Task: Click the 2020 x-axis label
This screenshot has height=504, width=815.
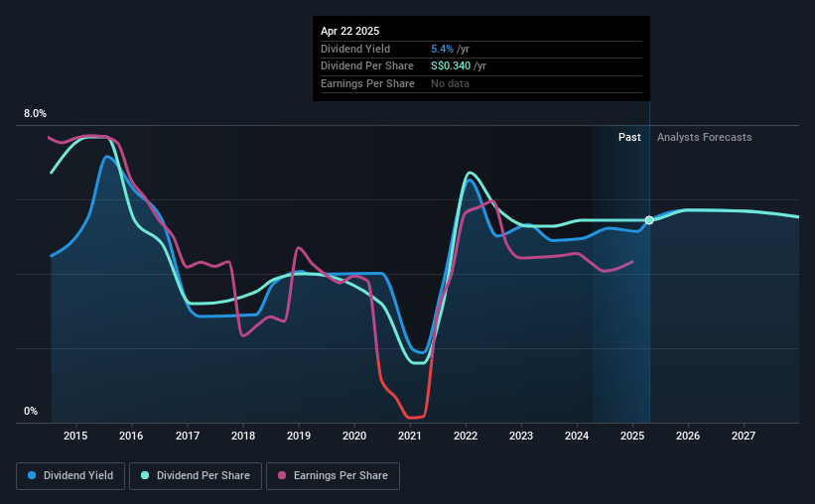Action: [354, 436]
